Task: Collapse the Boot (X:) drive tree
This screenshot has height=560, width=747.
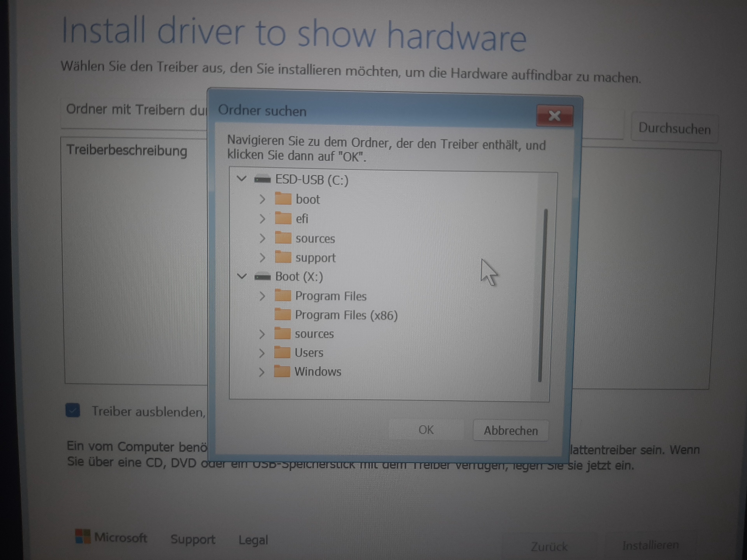Action: coord(241,276)
